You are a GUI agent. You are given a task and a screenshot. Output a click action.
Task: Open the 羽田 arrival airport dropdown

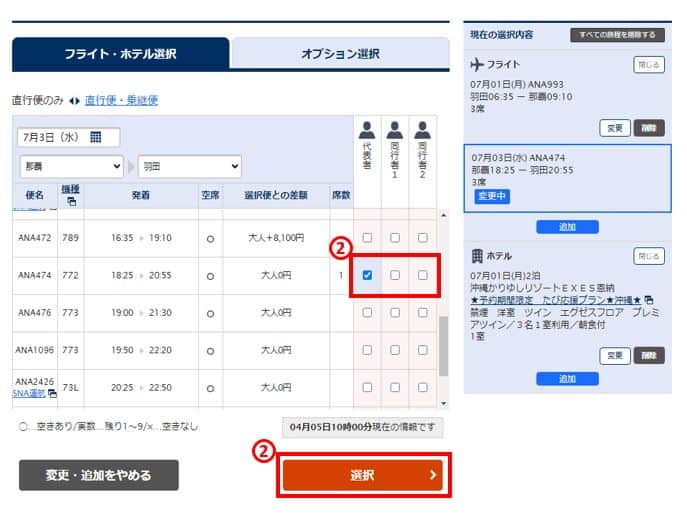pyautogui.click(x=189, y=167)
